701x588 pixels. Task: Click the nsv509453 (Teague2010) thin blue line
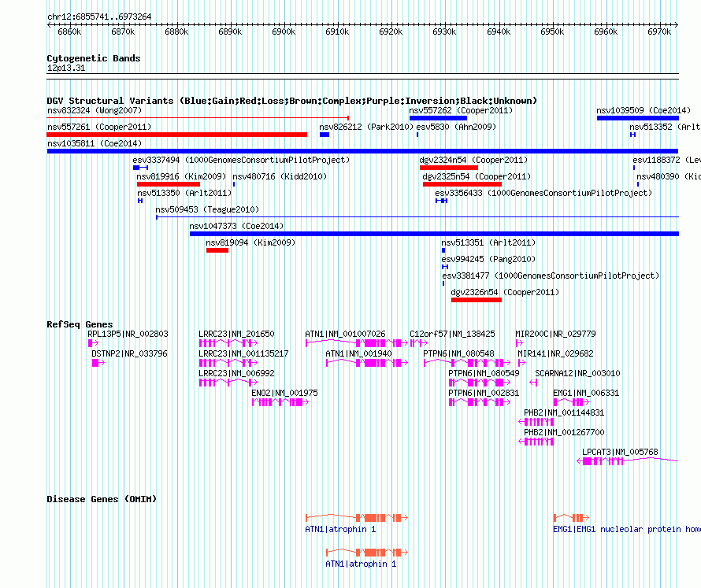point(417,217)
